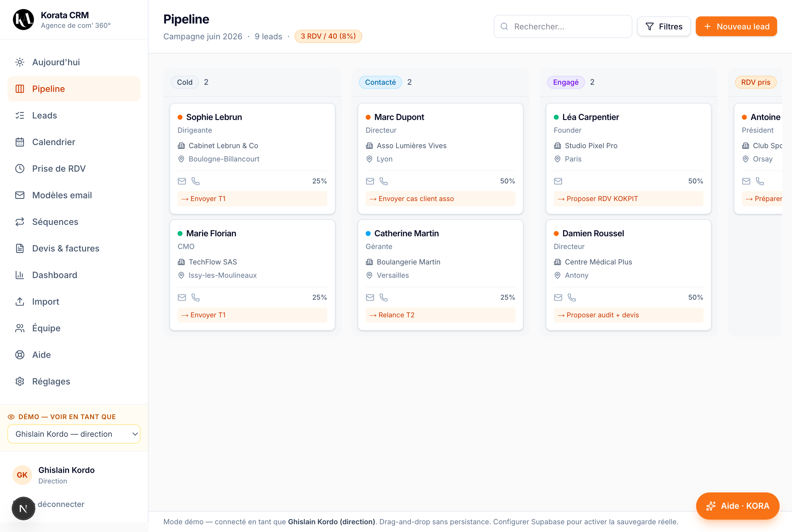Click the email icon on Damien Roussel's card
This screenshot has width=792, height=532.
click(558, 298)
